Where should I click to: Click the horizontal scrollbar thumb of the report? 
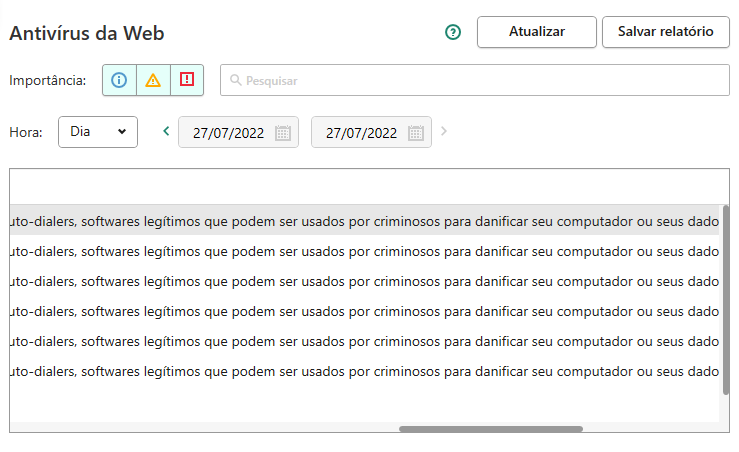[491, 429]
